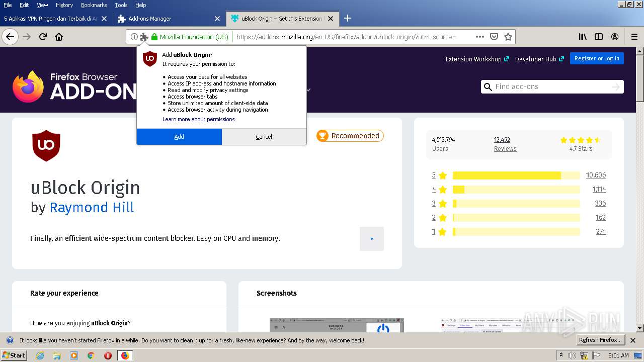Open Learn more about permissions
Screen dimensions: 644x362
(199, 119)
